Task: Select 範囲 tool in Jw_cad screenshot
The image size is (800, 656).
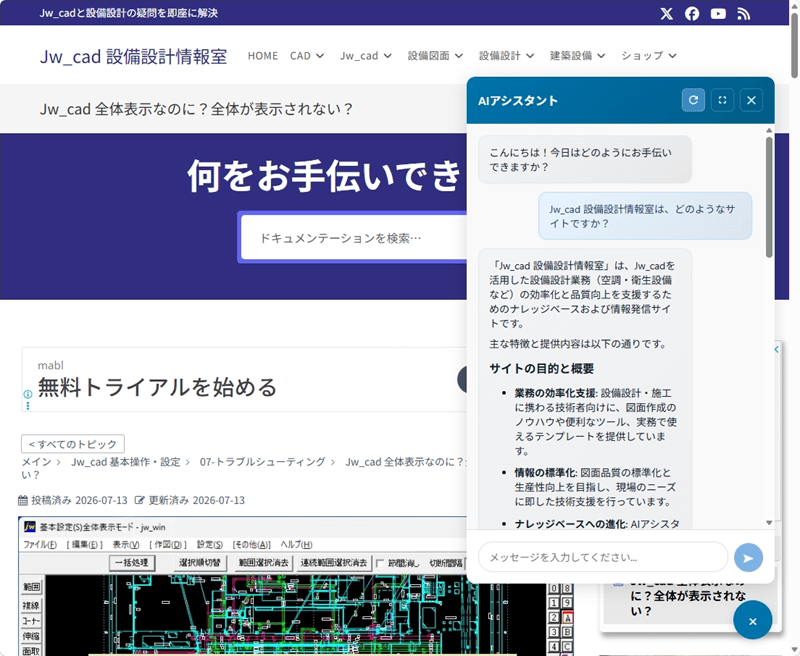Action: point(31,587)
